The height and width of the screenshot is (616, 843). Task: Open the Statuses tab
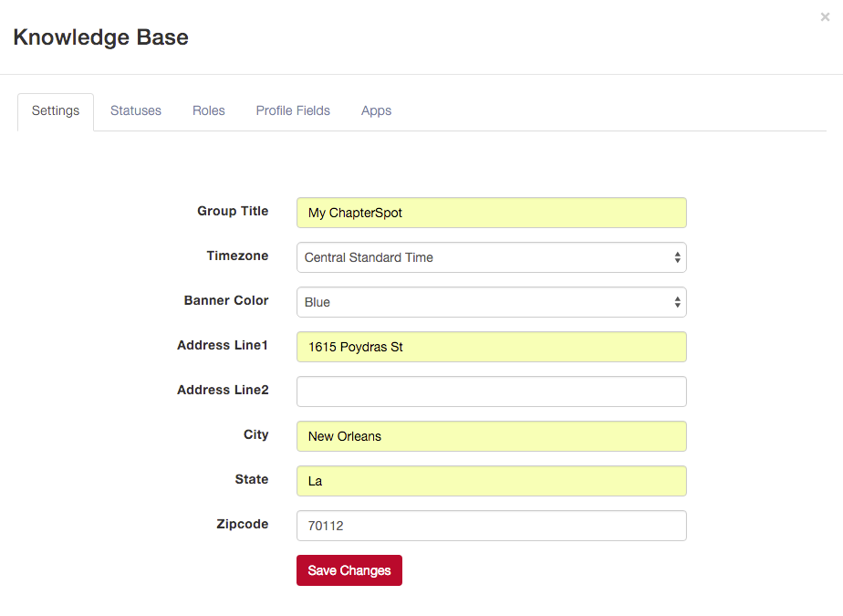click(x=135, y=110)
